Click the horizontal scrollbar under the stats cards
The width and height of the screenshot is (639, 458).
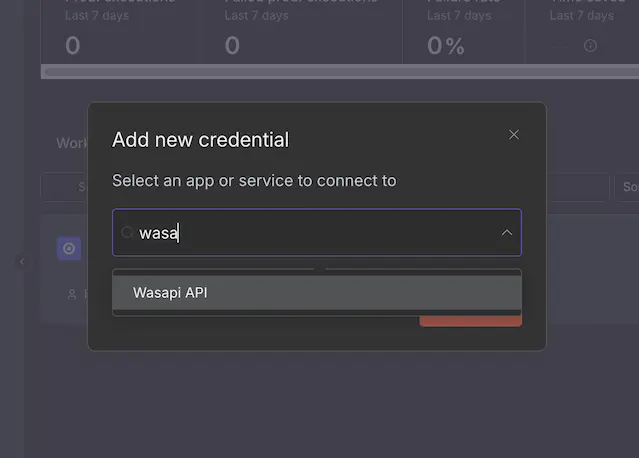[x=340, y=72]
